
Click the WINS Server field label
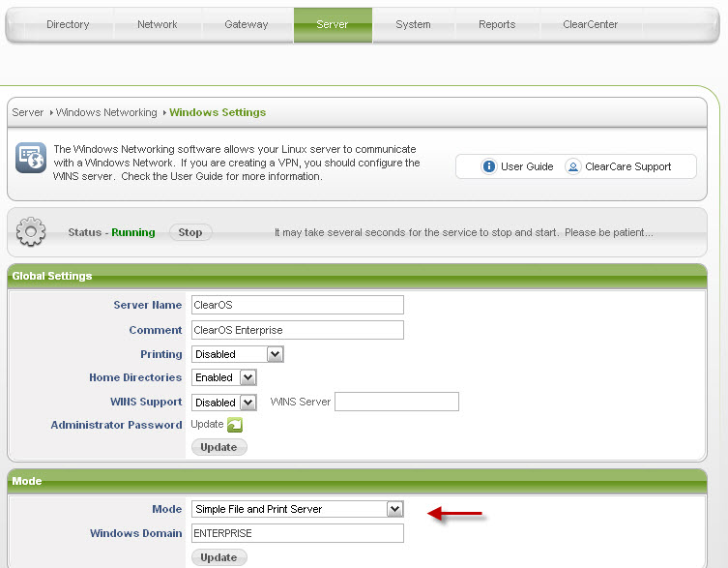[301, 402]
